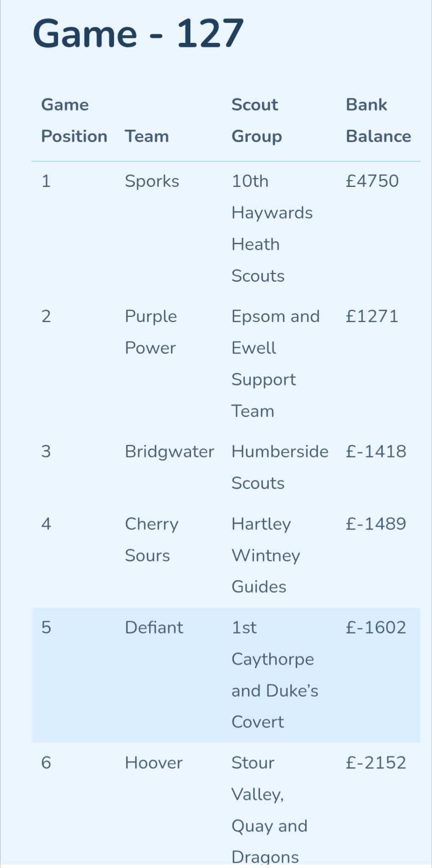Select the Purple Power team

(x=151, y=332)
